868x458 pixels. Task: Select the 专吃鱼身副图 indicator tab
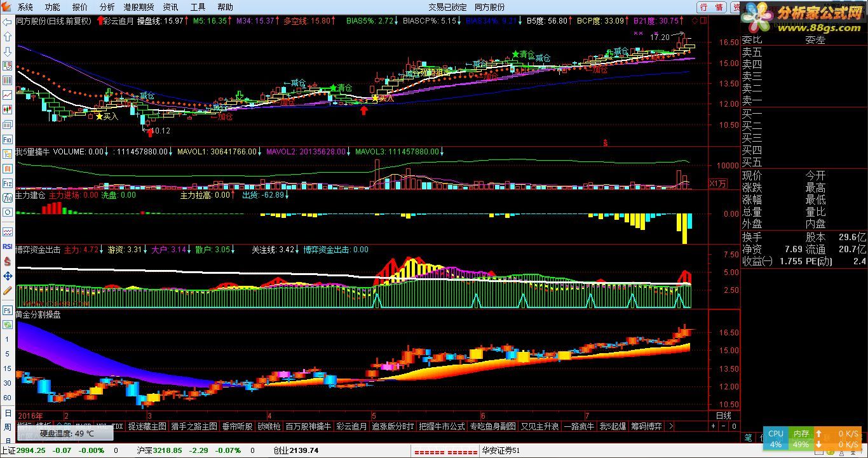point(493,426)
